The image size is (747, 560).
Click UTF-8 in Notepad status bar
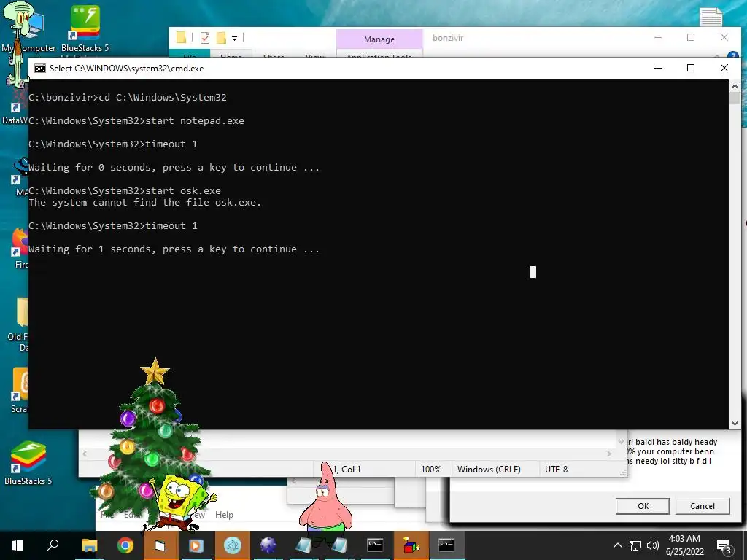point(556,470)
